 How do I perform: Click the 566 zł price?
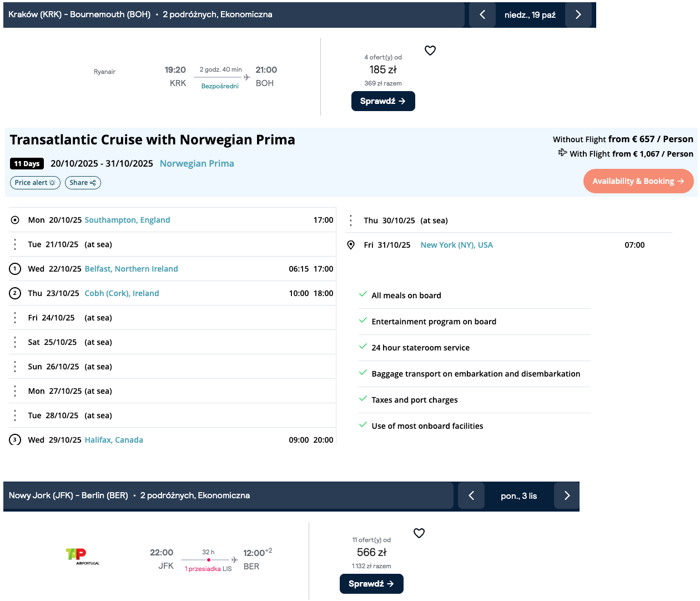click(x=372, y=553)
